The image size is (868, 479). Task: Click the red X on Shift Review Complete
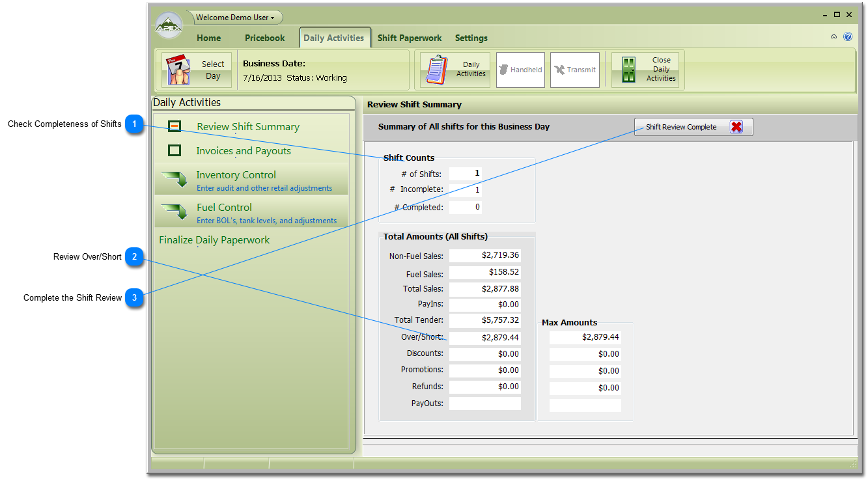[x=736, y=127]
